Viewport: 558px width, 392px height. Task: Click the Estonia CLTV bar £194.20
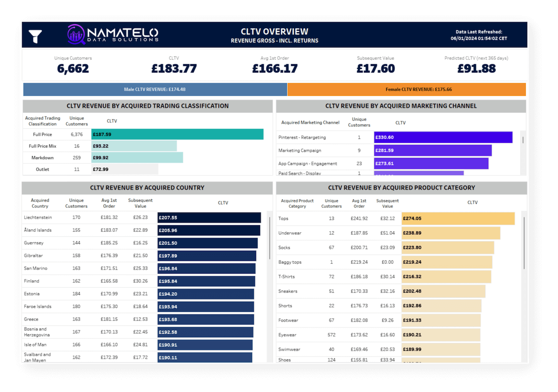pyautogui.click(x=206, y=294)
